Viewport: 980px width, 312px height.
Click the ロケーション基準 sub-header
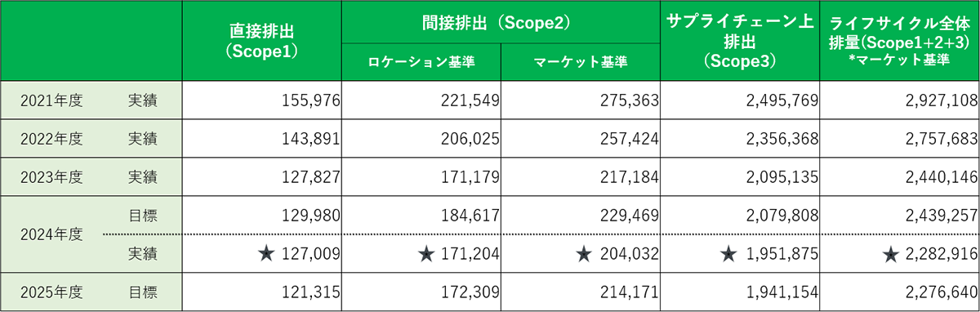pos(421,61)
